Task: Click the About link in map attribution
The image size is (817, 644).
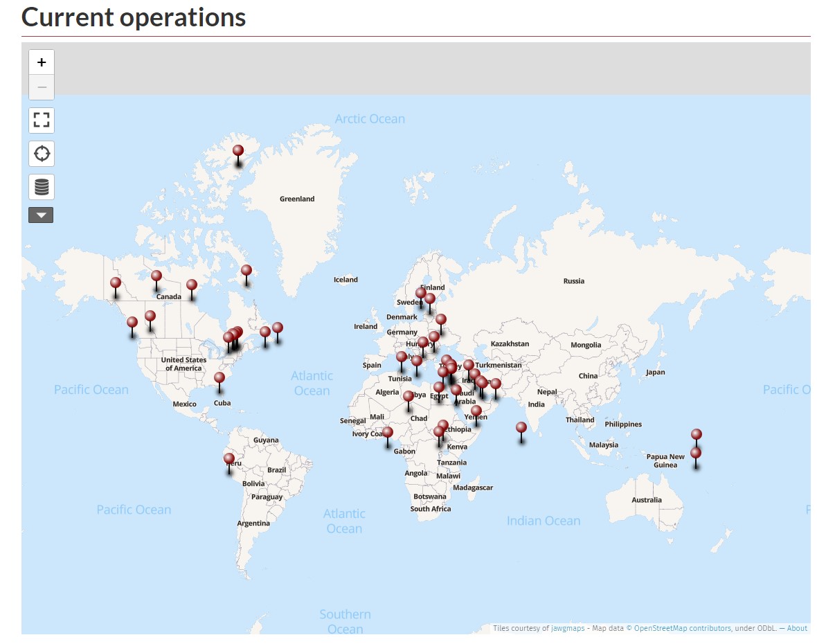Action: pyautogui.click(x=797, y=629)
